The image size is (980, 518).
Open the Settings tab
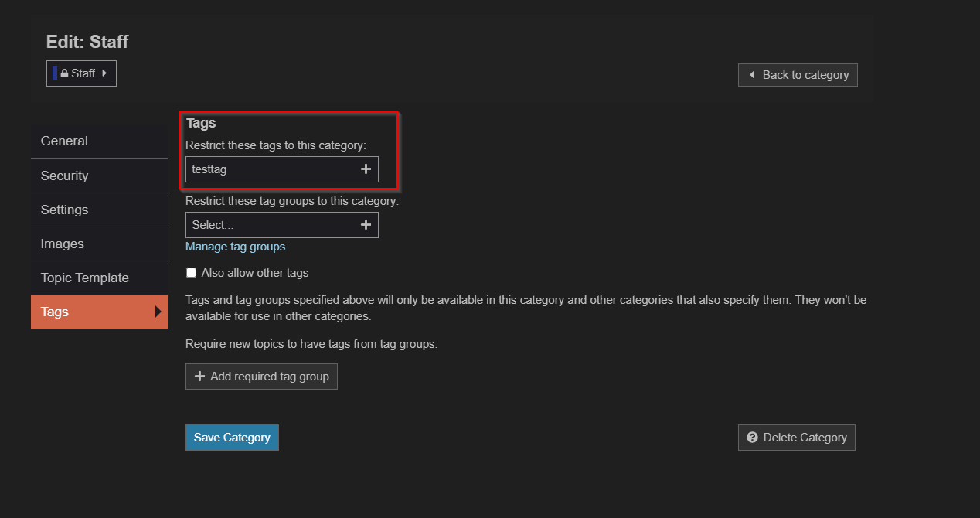coord(99,210)
